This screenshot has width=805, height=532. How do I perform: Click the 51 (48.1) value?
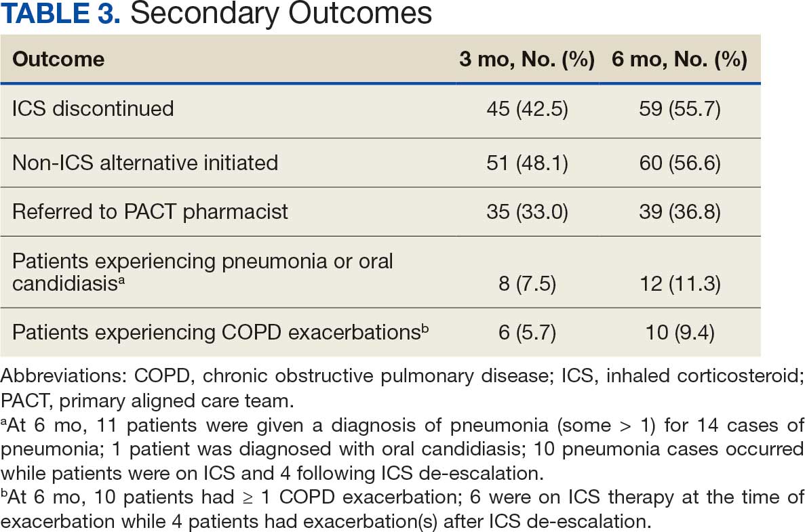tap(527, 163)
